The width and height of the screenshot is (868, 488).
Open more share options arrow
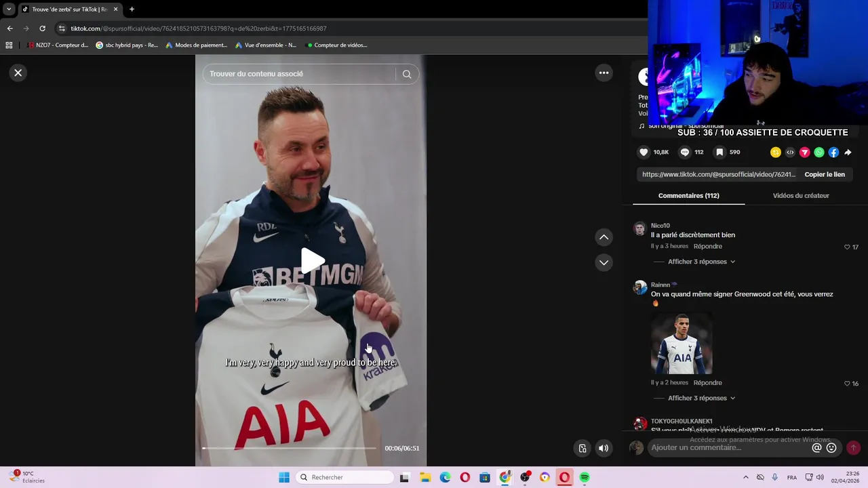[848, 152]
